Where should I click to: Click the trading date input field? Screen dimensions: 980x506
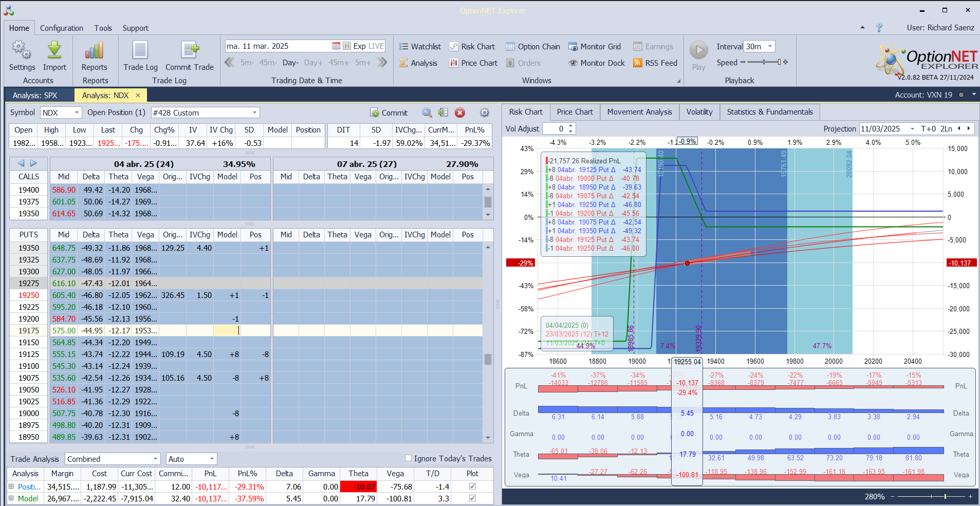point(278,46)
